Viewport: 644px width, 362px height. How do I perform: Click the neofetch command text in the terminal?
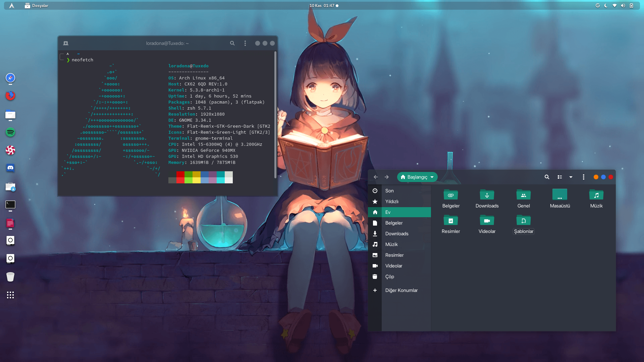83,60
